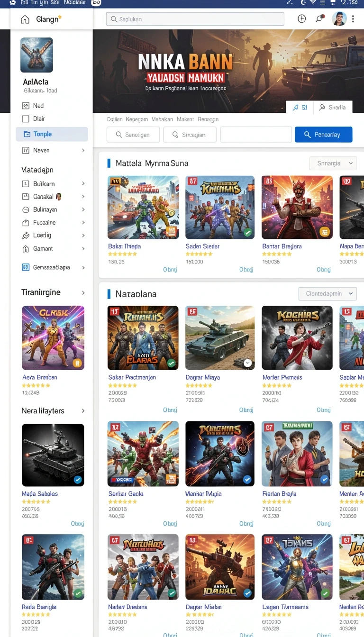
Task: Click the search icon in Sanorigan field
Action: pyautogui.click(x=118, y=135)
